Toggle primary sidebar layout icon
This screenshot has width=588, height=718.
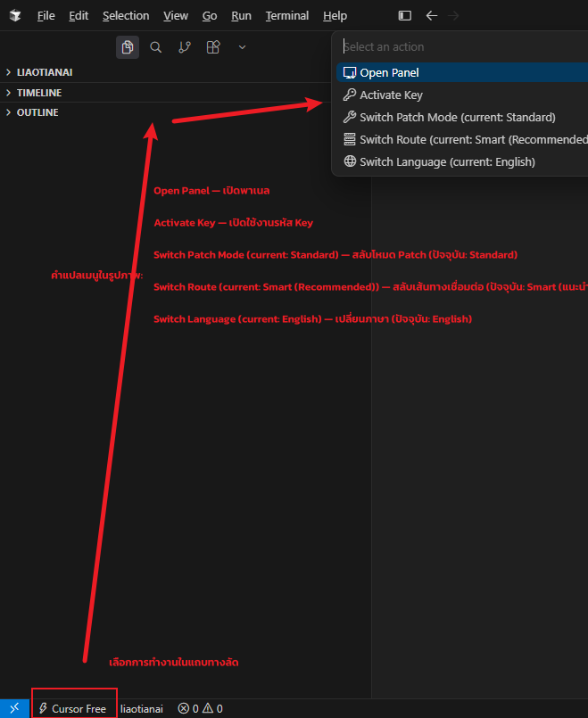(x=405, y=15)
